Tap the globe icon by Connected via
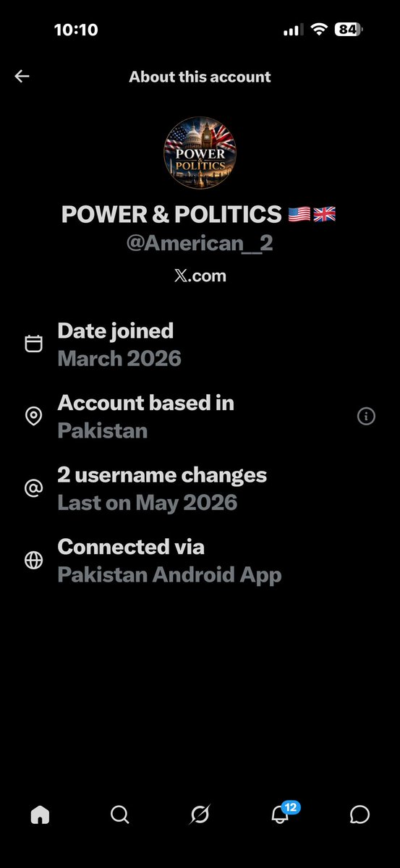Image resolution: width=400 pixels, height=868 pixels. point(33,561)
